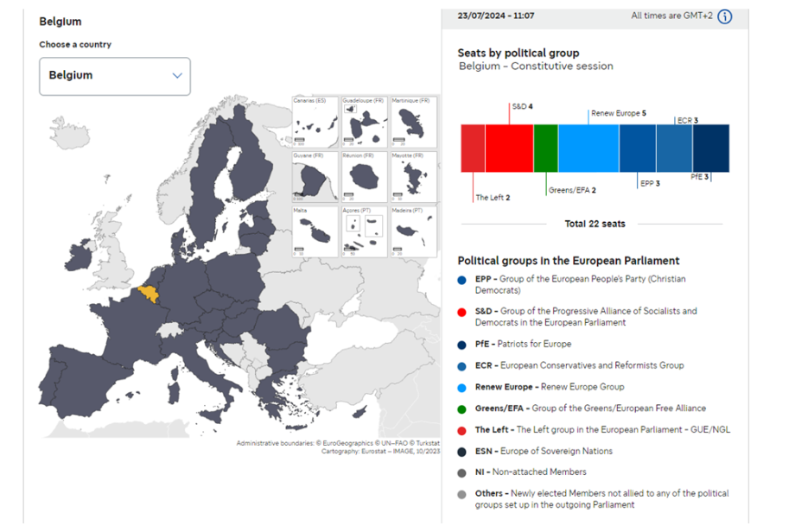Click the EPP legend dot

click(x=461, y=280)
